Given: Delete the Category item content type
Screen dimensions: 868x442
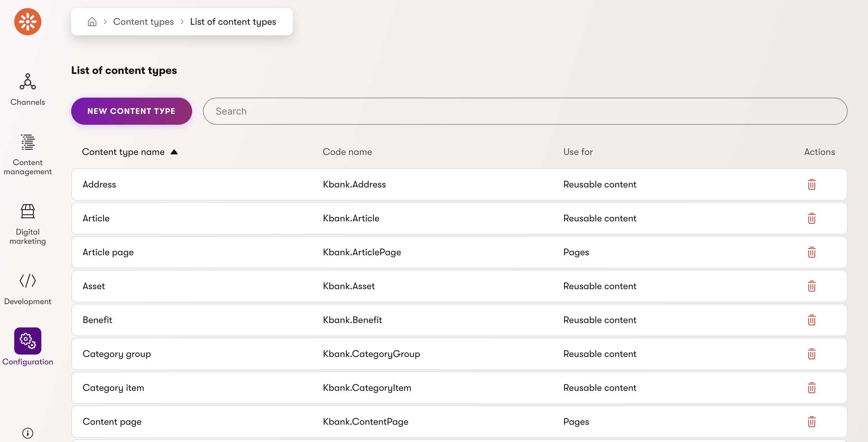Looking at the screenshot, I should pos(811,388).
